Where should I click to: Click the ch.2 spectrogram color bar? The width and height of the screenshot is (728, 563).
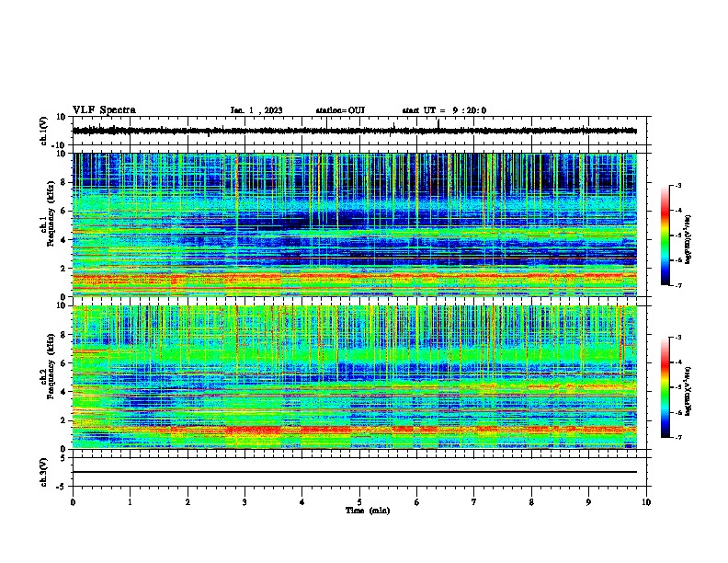665,387
